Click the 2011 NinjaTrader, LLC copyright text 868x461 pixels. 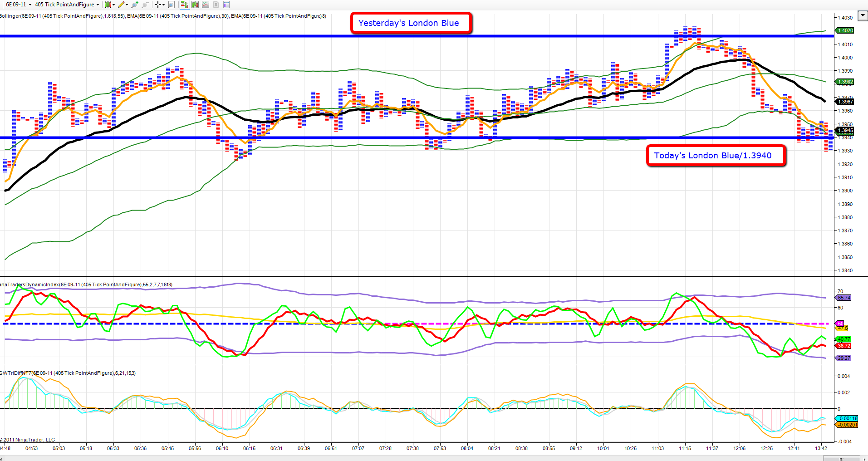(x=28, y=440)
